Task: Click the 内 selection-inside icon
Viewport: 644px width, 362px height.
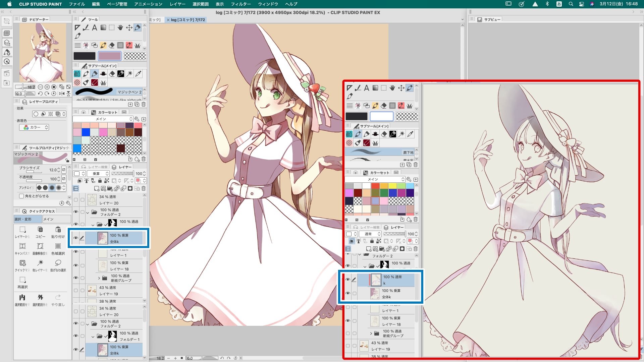Action: tap(22, 297)
